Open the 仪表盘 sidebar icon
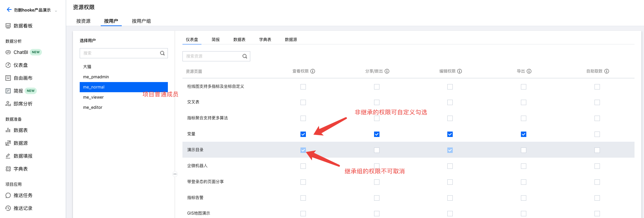This screenshot has width=644, height=218. pos(8,65)
